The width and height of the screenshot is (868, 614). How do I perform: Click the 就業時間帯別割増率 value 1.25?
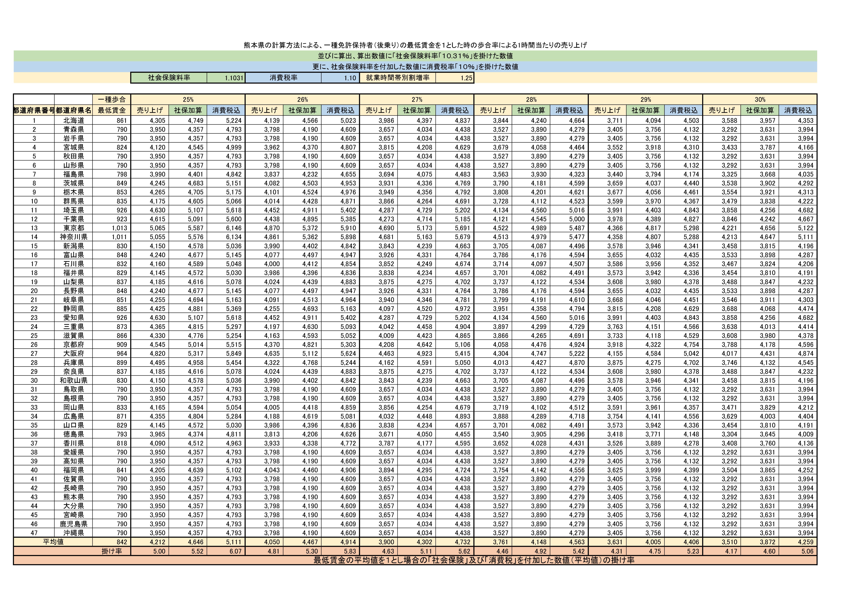pyautogui.click(x=455, y=78)
